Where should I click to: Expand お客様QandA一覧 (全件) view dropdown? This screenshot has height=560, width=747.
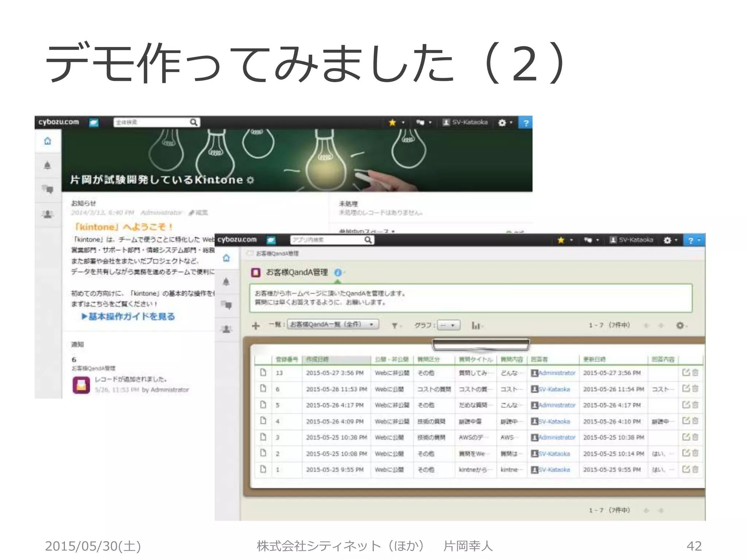click(x=333, y=324)
